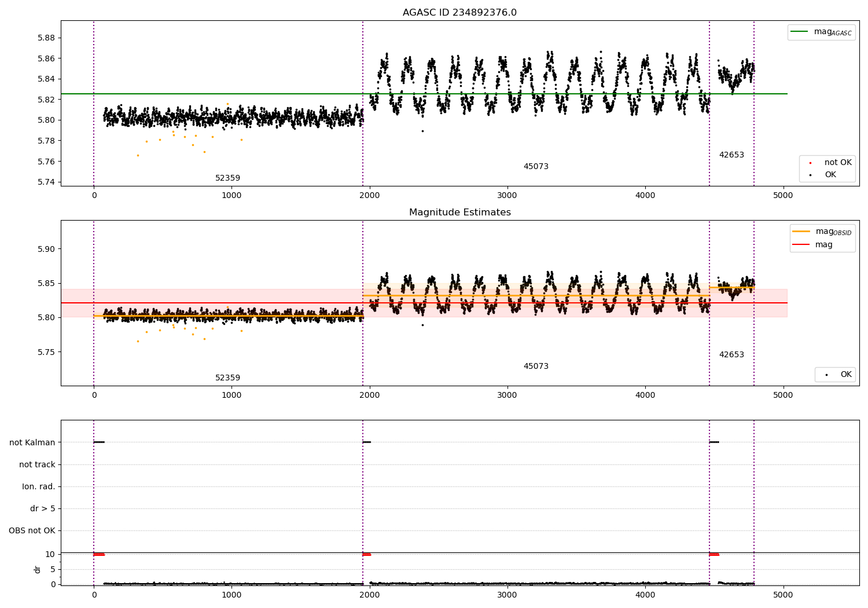Select the mag OBSID legend entry
Viewport: 868px width, 608px height.
click(822, 232)
